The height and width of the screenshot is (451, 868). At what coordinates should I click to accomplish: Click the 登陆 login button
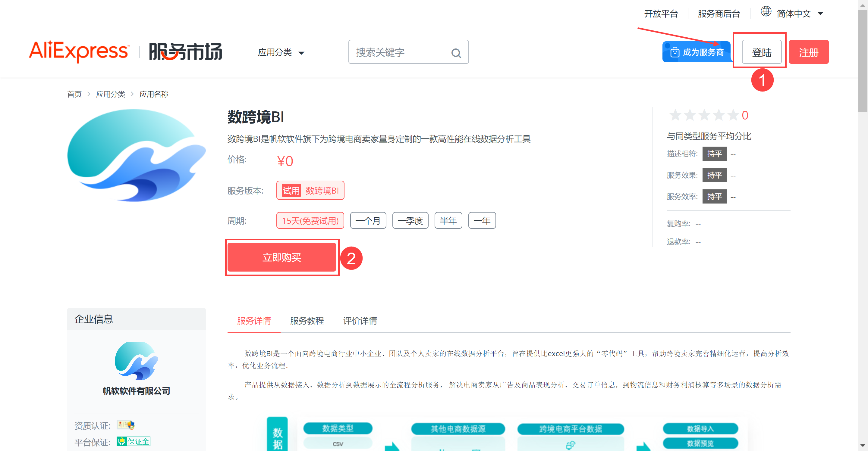762,52
